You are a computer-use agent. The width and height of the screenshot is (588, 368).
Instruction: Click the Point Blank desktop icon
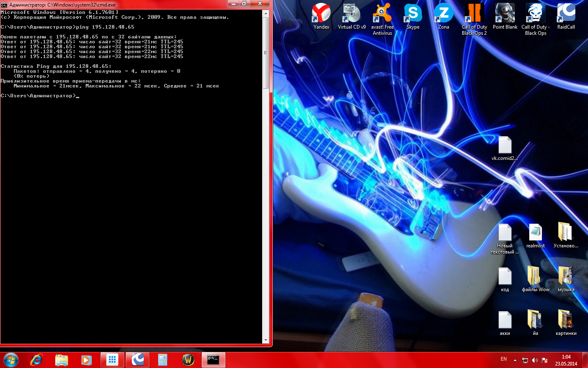505,16
